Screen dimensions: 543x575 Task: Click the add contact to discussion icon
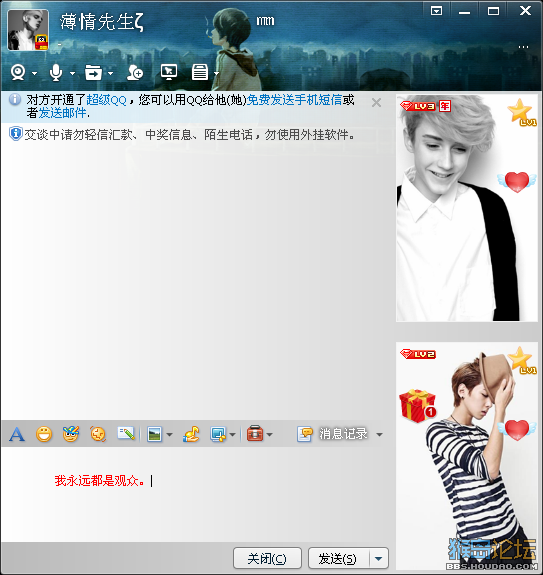[135, 72]
